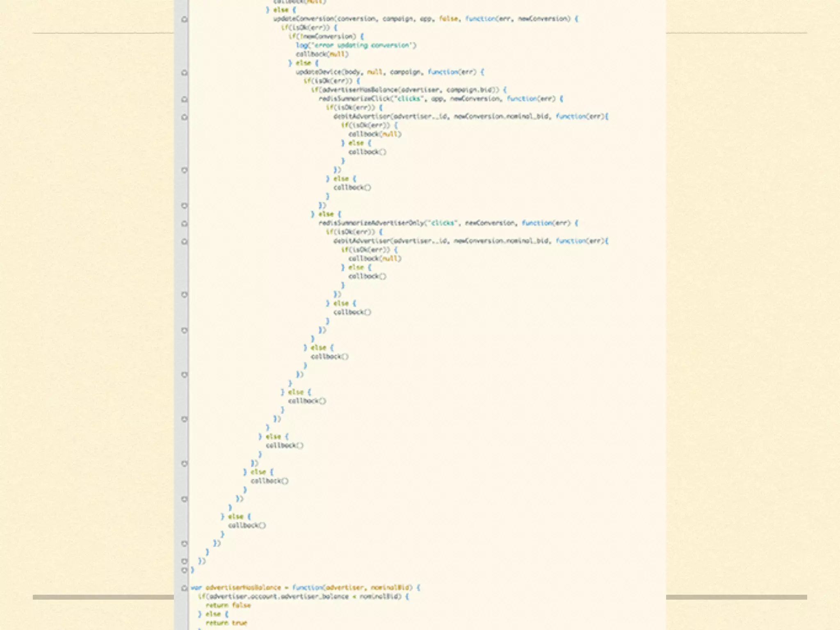Collapse the updateConversion callback fold marker
840x630 pixels.
tap(185, 19)
